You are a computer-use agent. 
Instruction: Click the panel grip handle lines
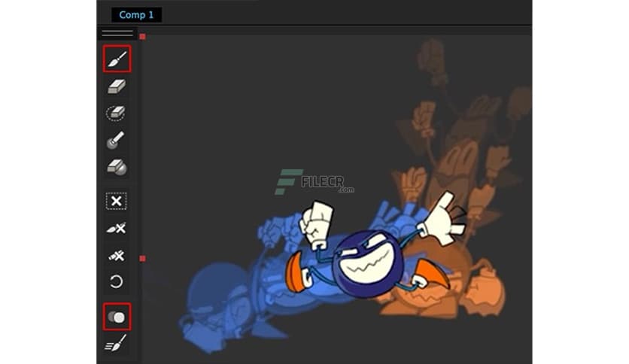click(117, 33)
